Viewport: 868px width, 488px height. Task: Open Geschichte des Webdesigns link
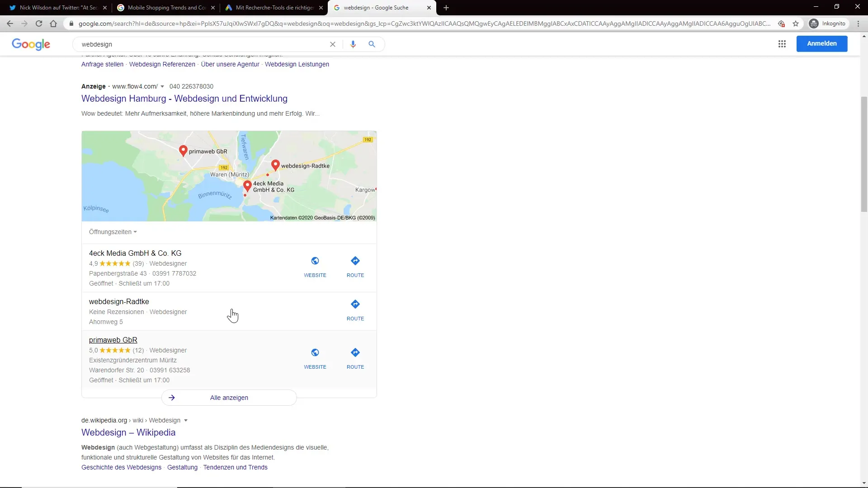[x=121, y=467]
